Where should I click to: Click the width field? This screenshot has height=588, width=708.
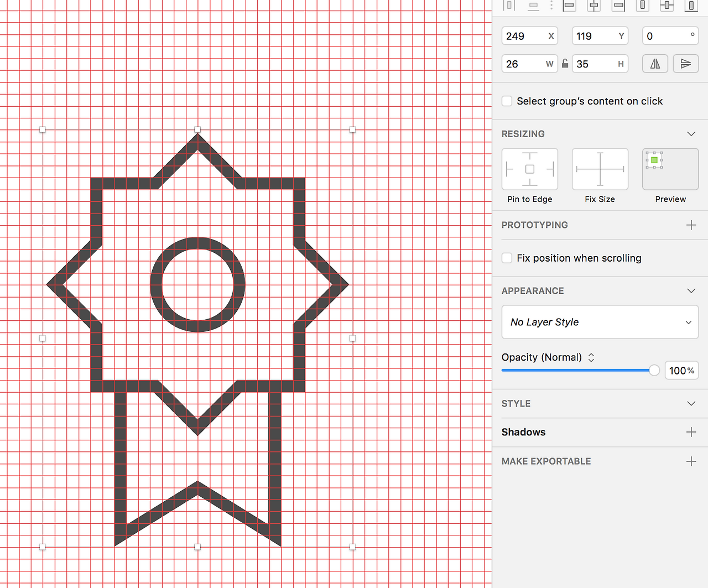coord(530,64)
